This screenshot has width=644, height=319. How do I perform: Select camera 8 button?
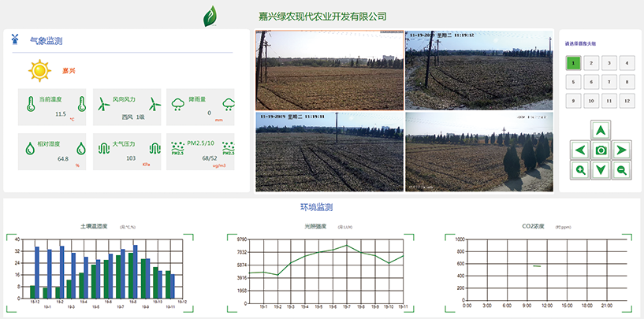click(x=627, y=82)
